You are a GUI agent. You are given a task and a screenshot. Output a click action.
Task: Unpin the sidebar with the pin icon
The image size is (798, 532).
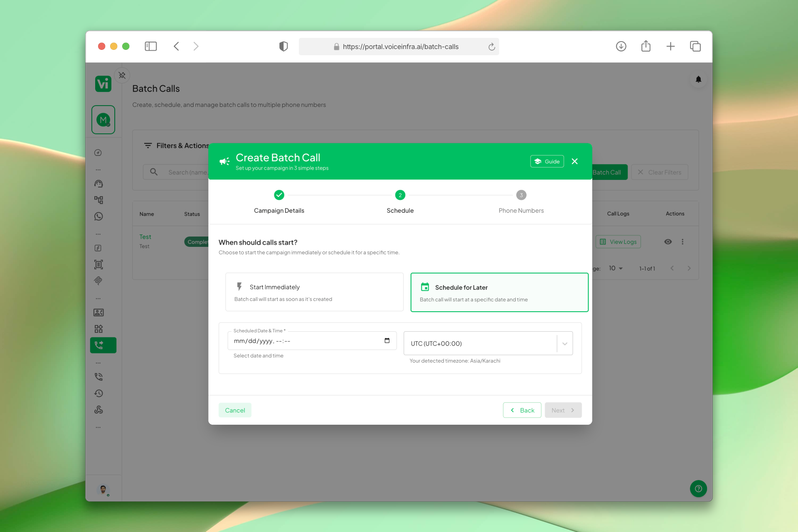122,75
